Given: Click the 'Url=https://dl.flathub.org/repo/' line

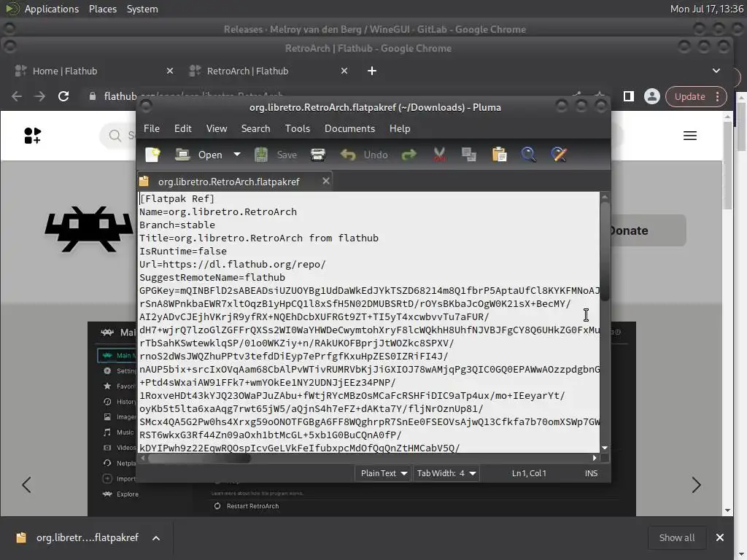Looking at the screenshot, I should point(233,264).
